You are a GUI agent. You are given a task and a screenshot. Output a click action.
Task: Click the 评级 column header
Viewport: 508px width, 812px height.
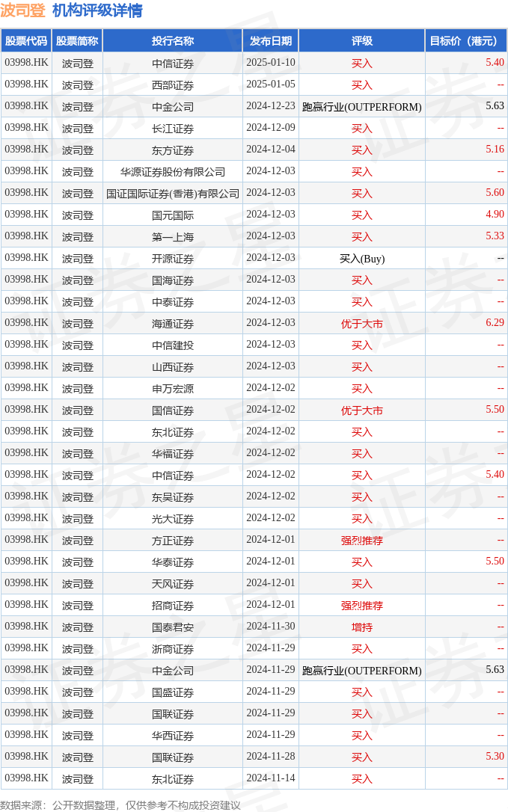click(362, 41)
